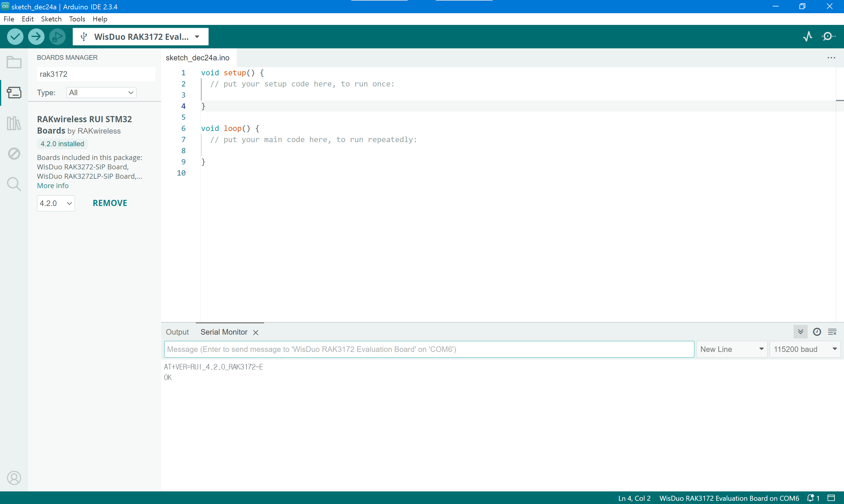Click 'WisDuo RAK3172 Evaluation Board on COM6' status
This screenshot has height=504, width=844.
click(x=729, y=498)
